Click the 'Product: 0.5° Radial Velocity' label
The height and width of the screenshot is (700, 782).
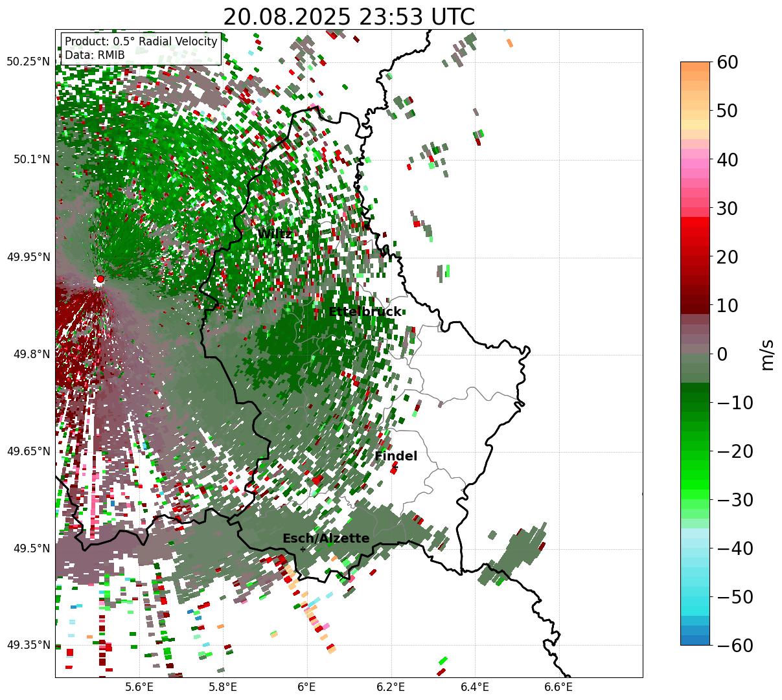pyautogui.click(x=141, y=42)
